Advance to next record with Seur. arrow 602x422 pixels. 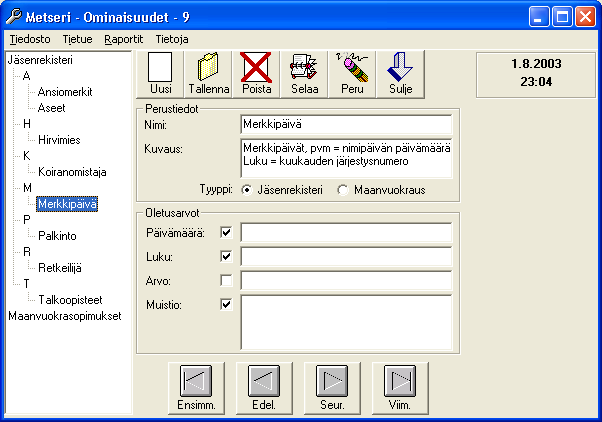click(332, 388)
